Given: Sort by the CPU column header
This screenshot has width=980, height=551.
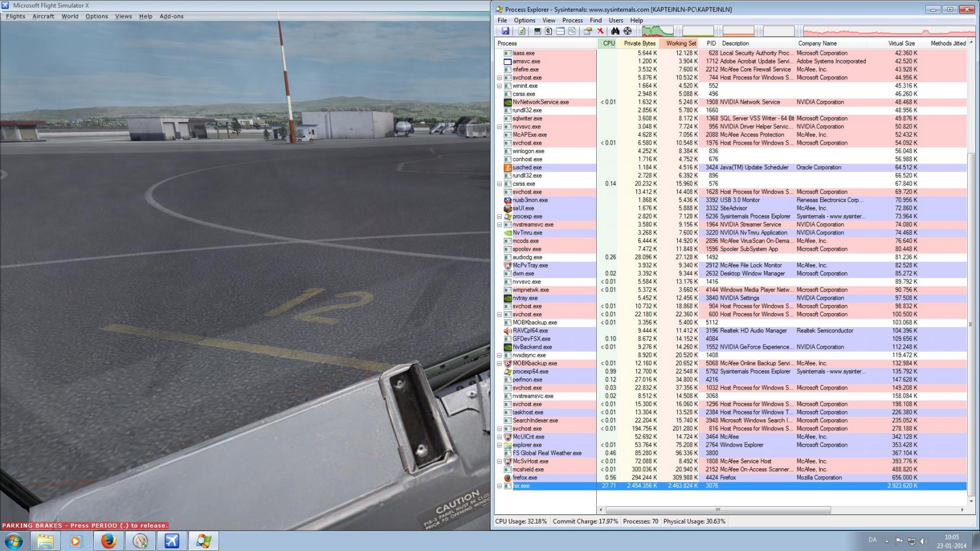Looking at the screenshot, I should coord(608,43).
